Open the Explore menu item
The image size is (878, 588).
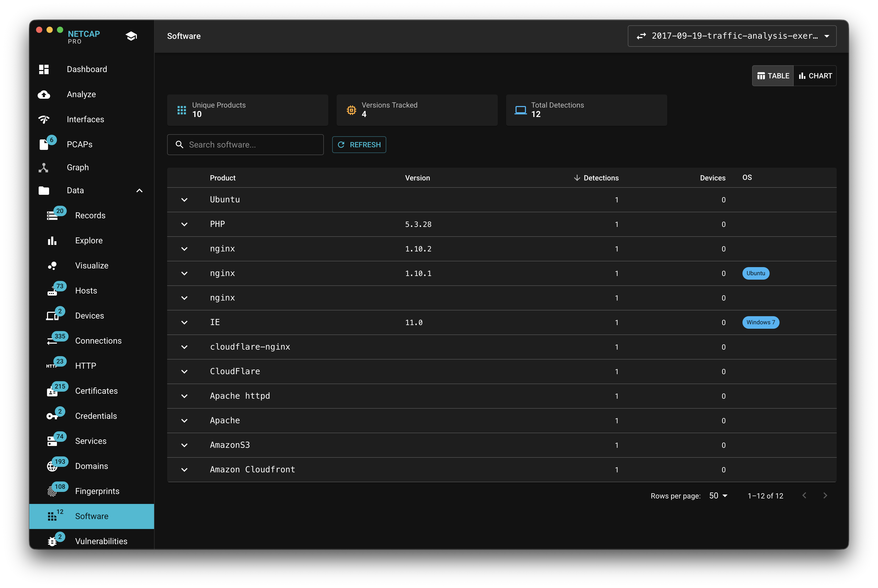click(92, 240)
